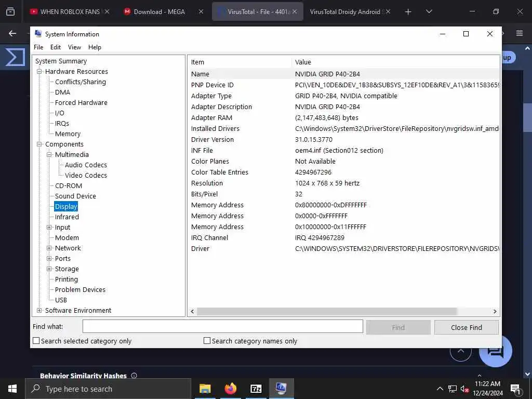Select the Adapter RAM row
Image resolution: width=532 pixels, height=399 pixels.
(x=344, y=118)
